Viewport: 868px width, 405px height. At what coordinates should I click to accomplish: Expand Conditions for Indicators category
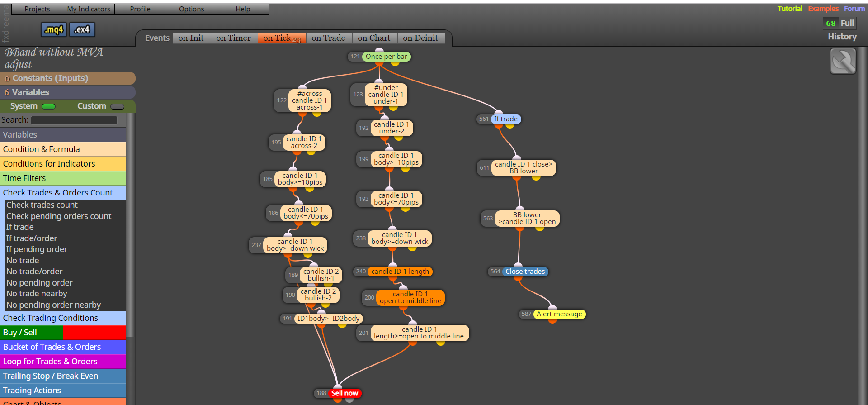pos(63,164)
